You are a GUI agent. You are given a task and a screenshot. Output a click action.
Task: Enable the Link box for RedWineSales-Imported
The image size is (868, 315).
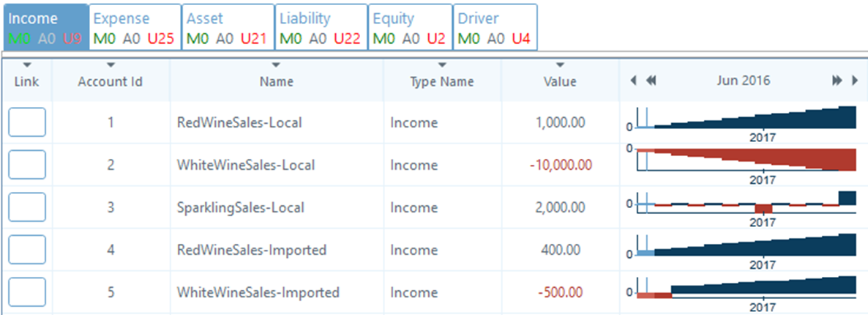point(27,250)
